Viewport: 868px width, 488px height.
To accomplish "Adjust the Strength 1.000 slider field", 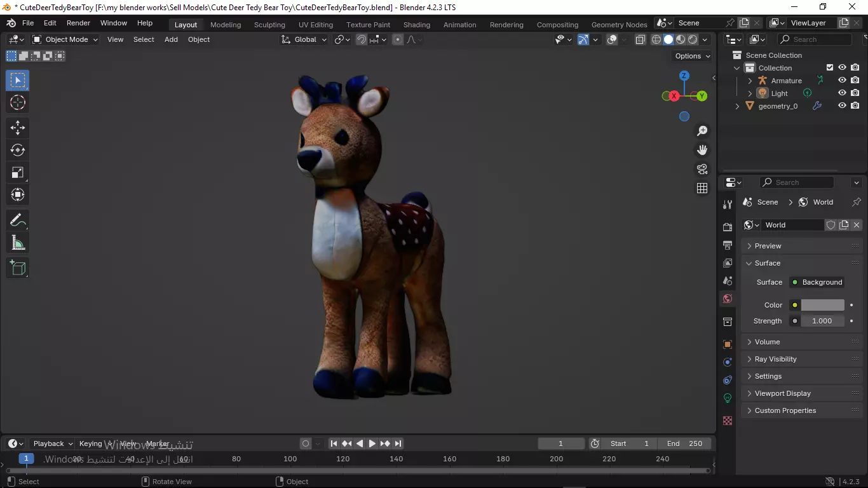I will pos(822,321).
